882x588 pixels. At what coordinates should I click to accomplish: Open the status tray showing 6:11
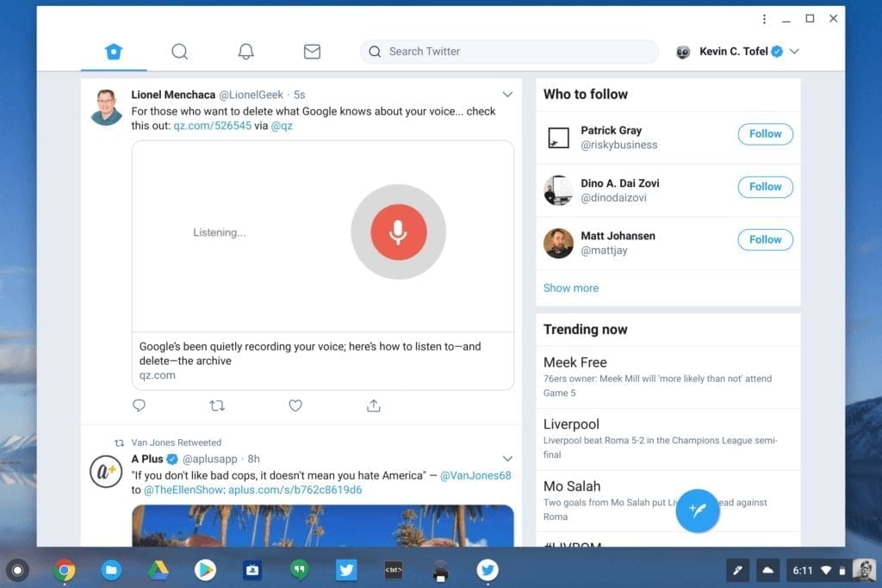[x=830, y=571]
